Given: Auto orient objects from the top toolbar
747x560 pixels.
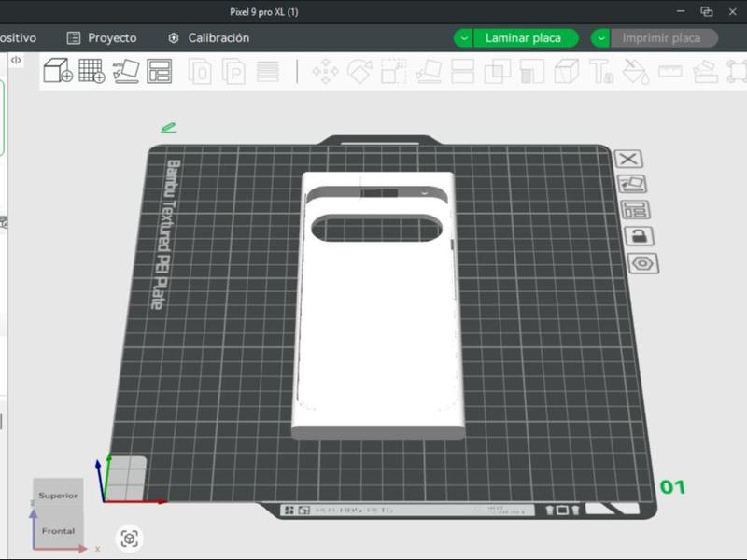Looking at the screenshot, I should click(x=126, y=72).
